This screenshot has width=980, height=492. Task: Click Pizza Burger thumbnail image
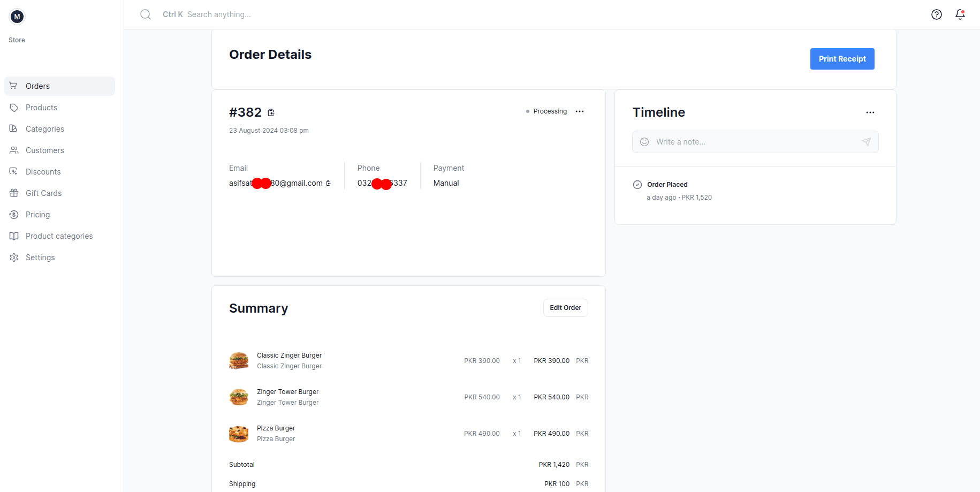[239, 434]
